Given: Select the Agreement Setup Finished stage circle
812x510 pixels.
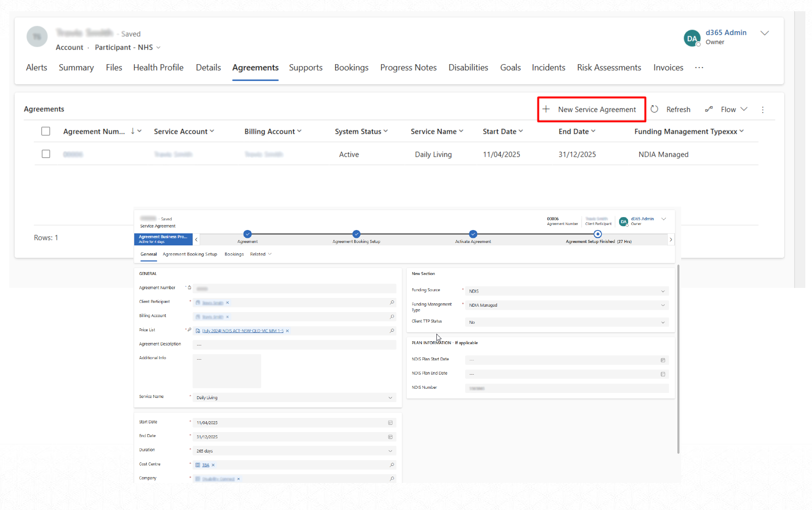Looking at the screenshot, I should pyautogui.click(x=598, y=234).
